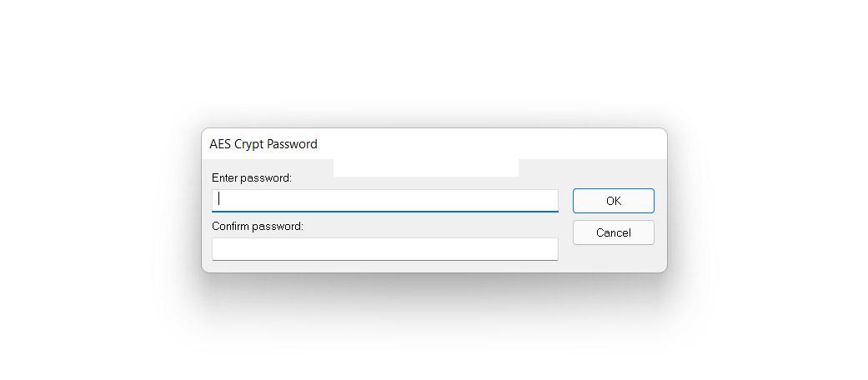
Task: Dismiss the dialog with Cancel
Action: [x=613, y=232]
